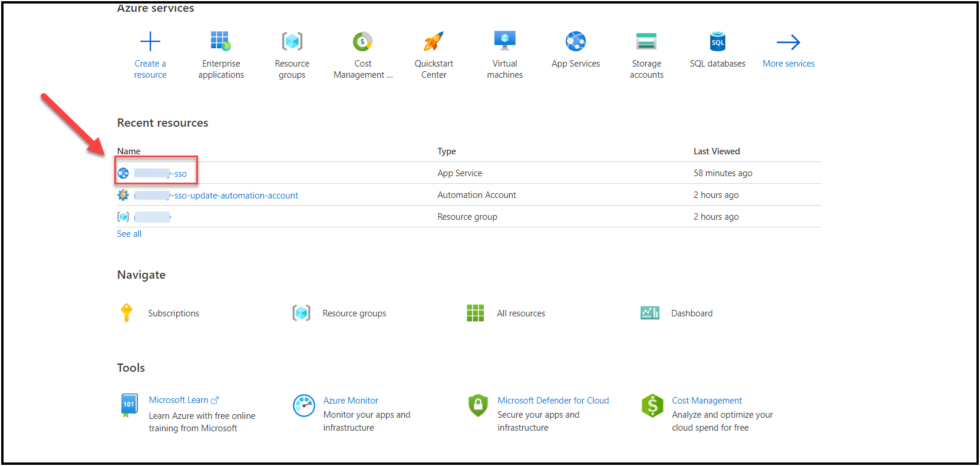This screenshot has height=466, width=980.
Task: Open App Services icon
Action: tap(575, 42)
